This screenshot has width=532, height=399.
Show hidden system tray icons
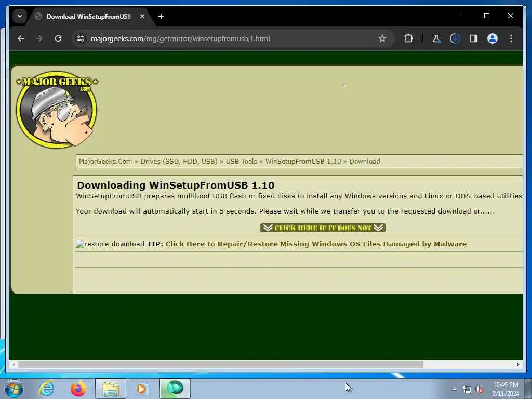(454, 390)
